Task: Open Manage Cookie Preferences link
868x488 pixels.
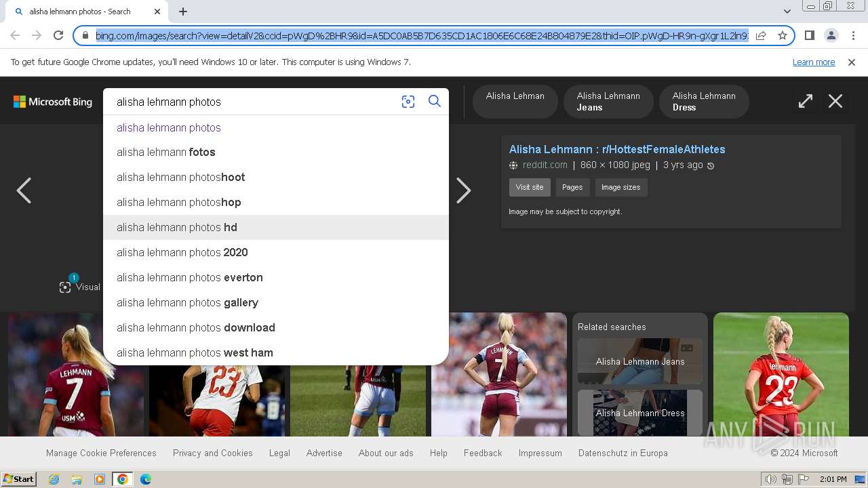Action: pyautogui.click(x=101, y=453)
